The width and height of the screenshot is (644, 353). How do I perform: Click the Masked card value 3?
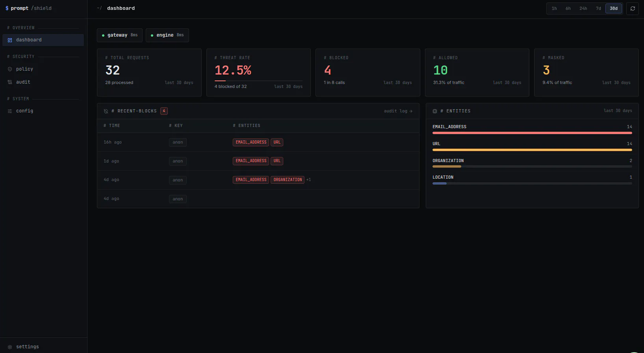[546, 71]
